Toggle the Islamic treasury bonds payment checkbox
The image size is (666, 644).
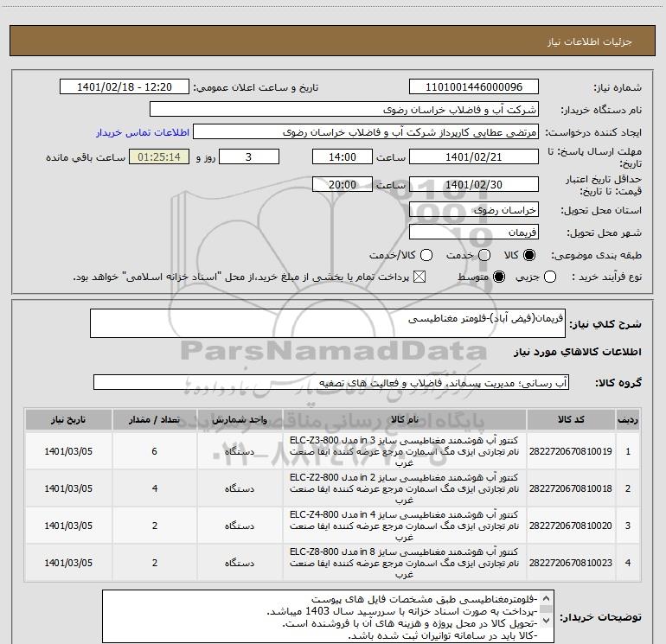click(419, 277)
